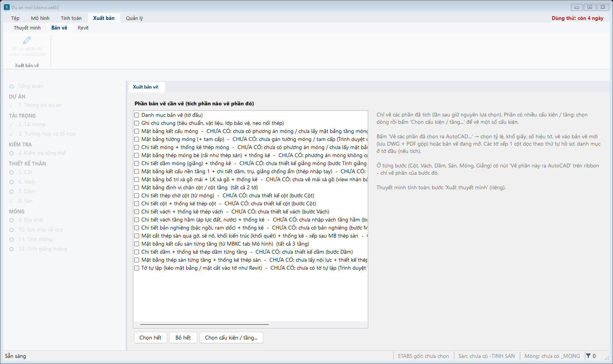This screenshot has height=364, width=613.
Task: Enable Mặt bằng định vị chân cột checkbox
Action: pos(136,187)
